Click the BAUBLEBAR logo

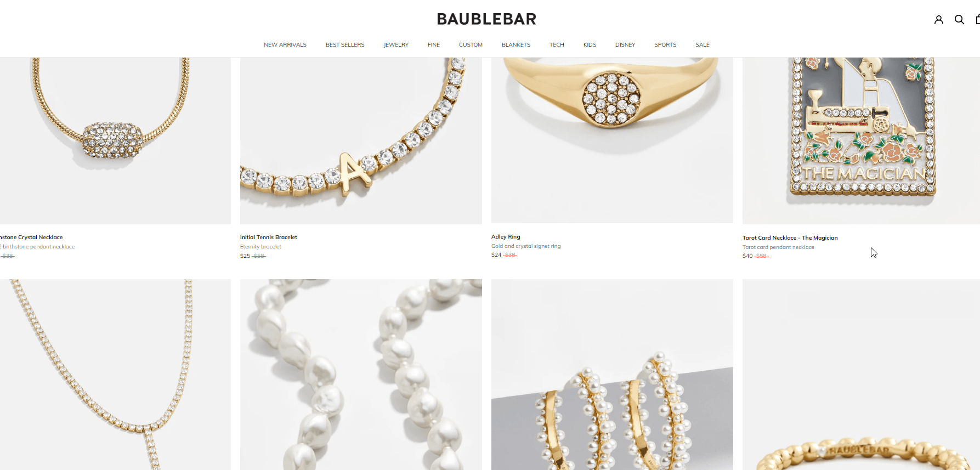486,19
